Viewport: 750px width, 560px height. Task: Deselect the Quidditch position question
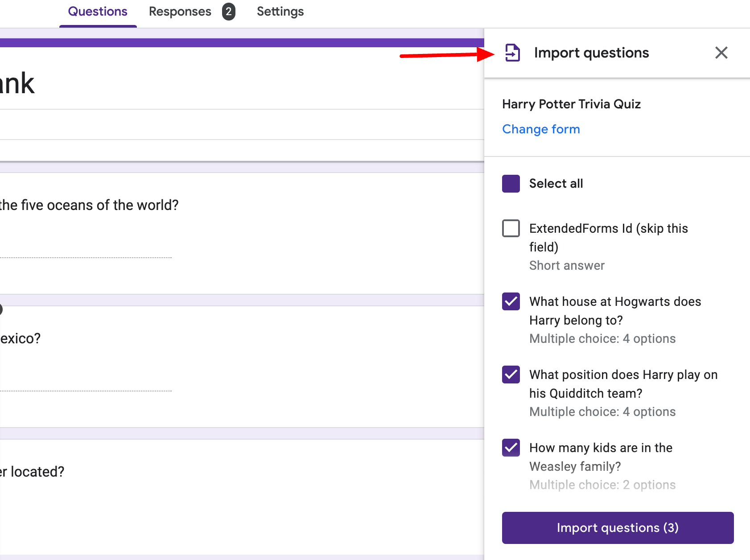tap(511, 375)
